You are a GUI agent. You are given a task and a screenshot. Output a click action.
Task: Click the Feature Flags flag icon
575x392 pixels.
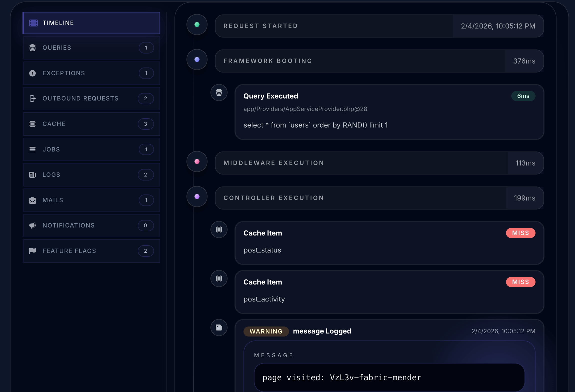tap(33, 251)
